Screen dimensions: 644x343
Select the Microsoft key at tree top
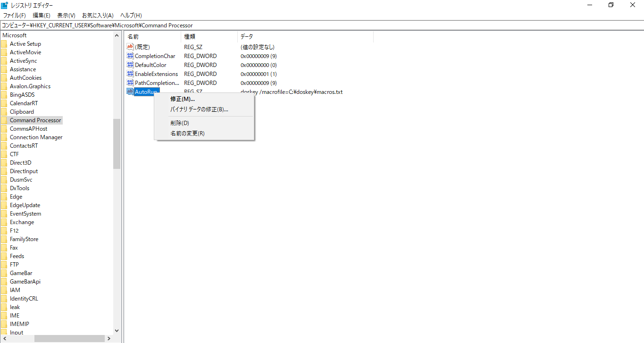point(15,35)
